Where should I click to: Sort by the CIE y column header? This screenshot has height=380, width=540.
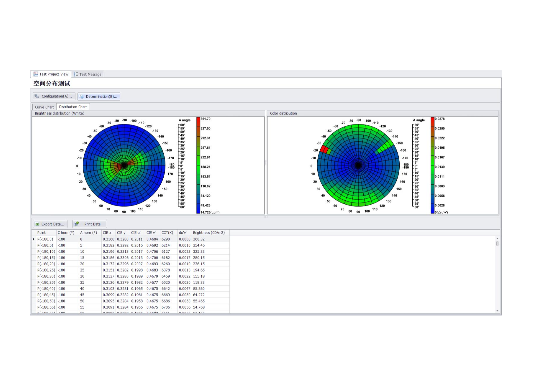(123, 233)
